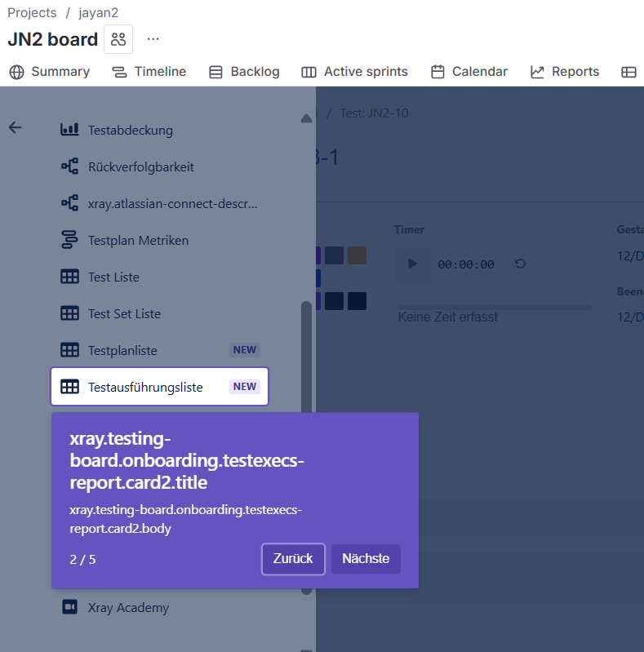Click the team members icon beside JN2 board
Screen dimensions: 644x652
(x=118, y=39)
